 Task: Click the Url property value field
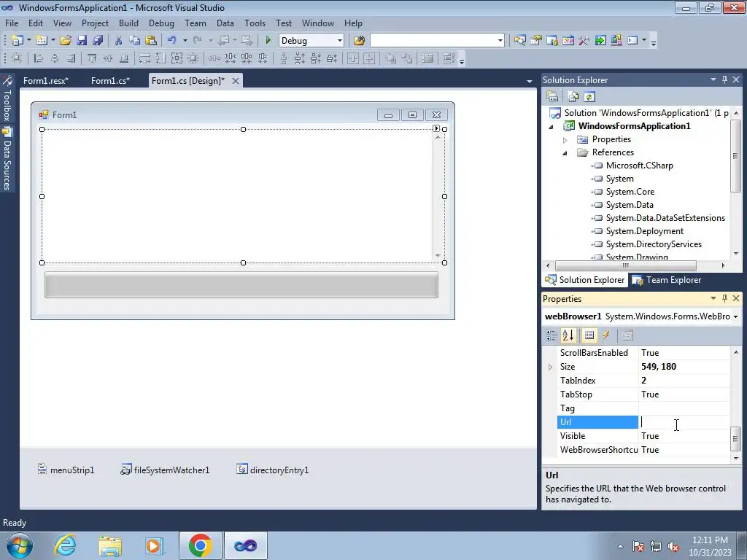pos(684,422)
